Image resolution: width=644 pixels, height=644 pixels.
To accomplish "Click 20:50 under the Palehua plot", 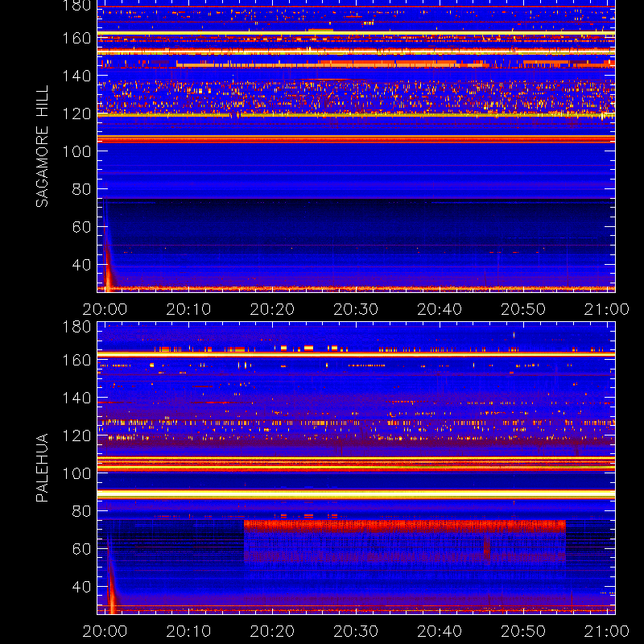I will point(523,631).
